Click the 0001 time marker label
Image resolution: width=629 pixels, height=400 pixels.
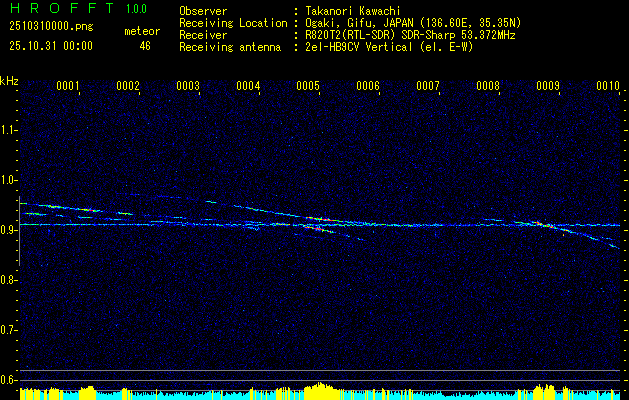[x=67, y=86]
